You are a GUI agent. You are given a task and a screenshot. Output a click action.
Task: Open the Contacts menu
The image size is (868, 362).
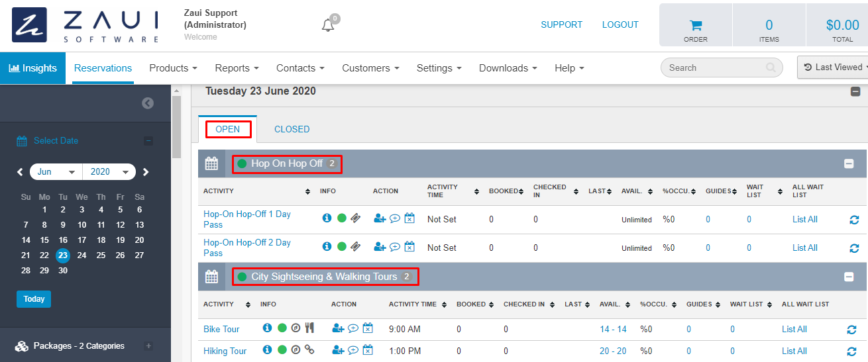[300, 68]
